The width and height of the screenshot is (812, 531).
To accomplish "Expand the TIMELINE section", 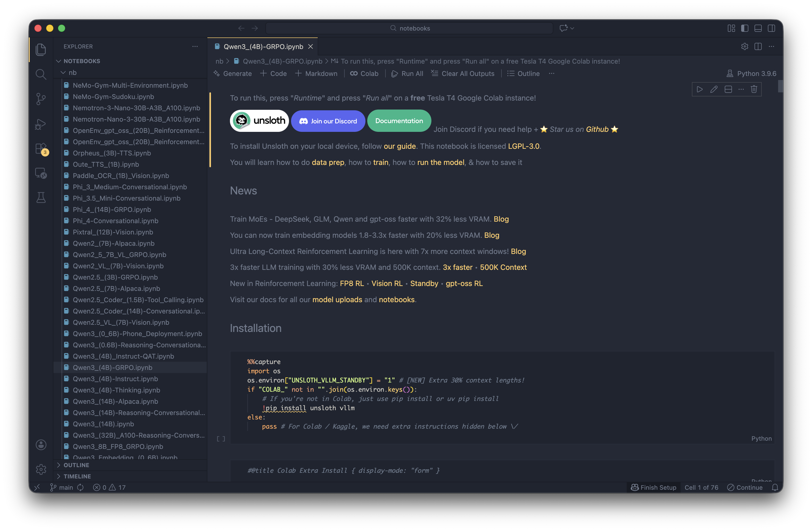I will point(77,476).
